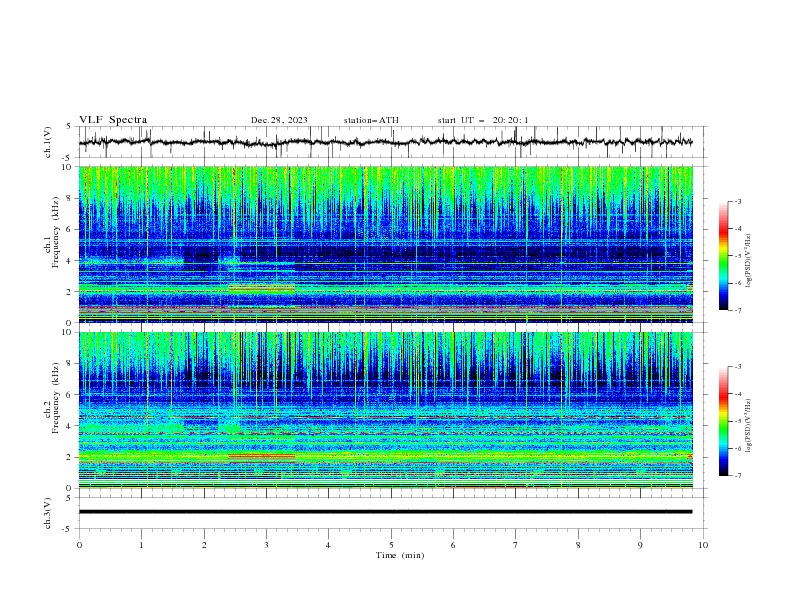
Task: Click the ch.1 spectrogram color bar
Action: [724, 255]
